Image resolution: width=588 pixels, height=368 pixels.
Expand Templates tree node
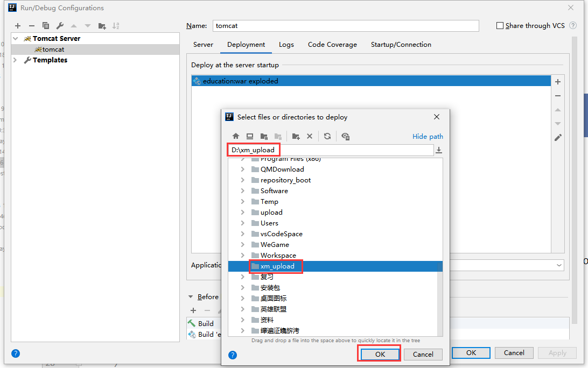(x=16, y=60)
